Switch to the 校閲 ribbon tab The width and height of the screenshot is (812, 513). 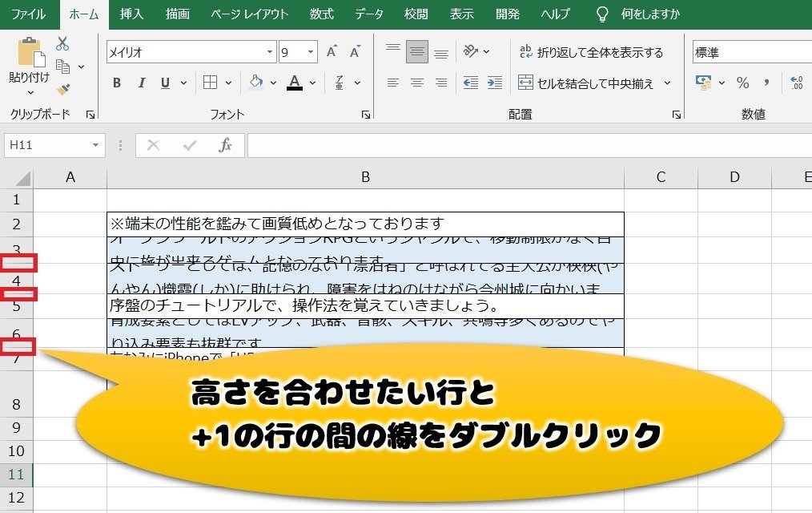[416, 14]
